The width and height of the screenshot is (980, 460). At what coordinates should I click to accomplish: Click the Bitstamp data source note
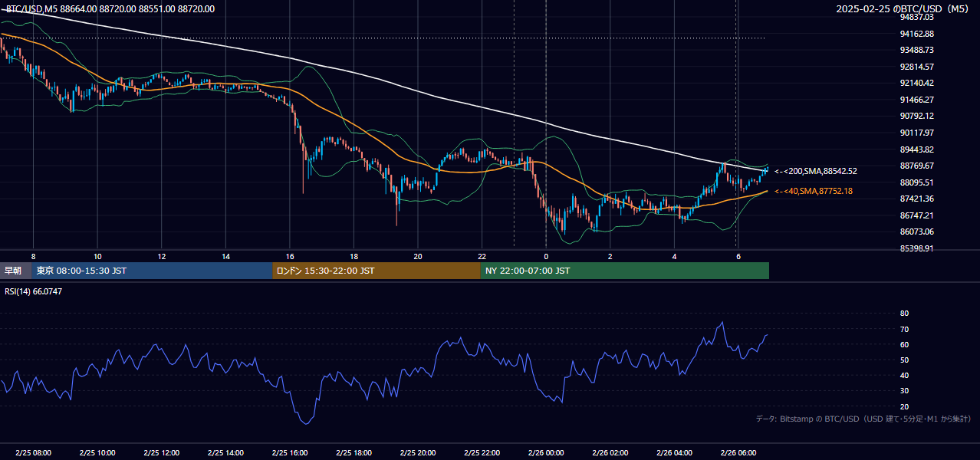[863, 419]
